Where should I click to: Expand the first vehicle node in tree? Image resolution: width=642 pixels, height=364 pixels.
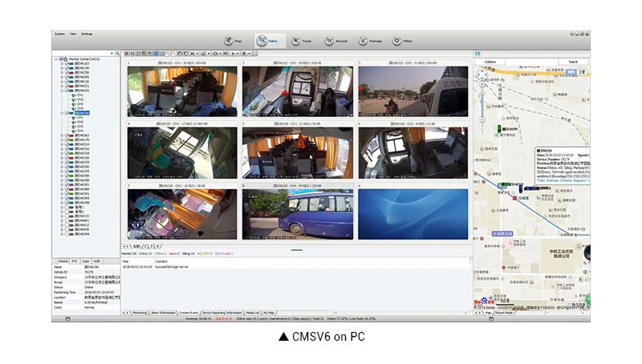click(61, 63)
